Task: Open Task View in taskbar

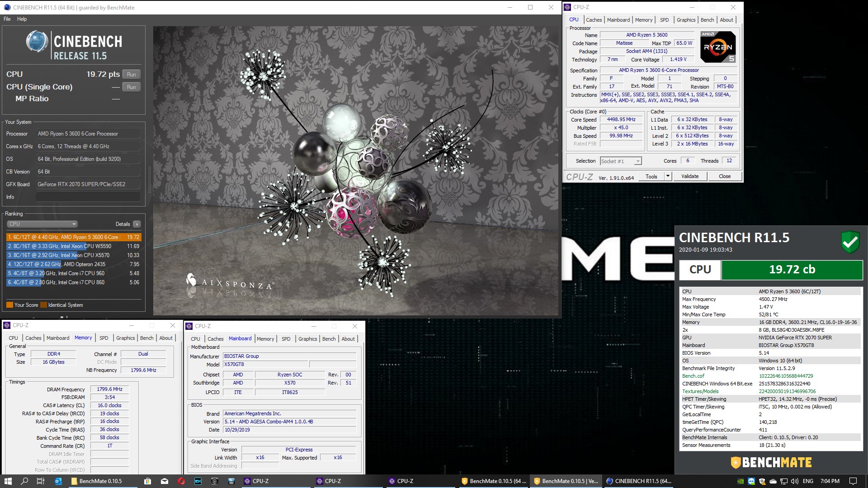Action: [40, 481]
